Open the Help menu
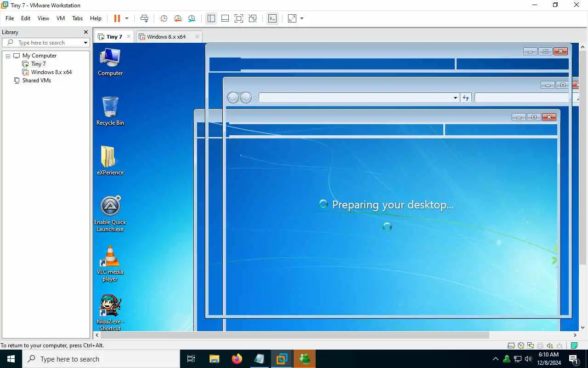 96,18
